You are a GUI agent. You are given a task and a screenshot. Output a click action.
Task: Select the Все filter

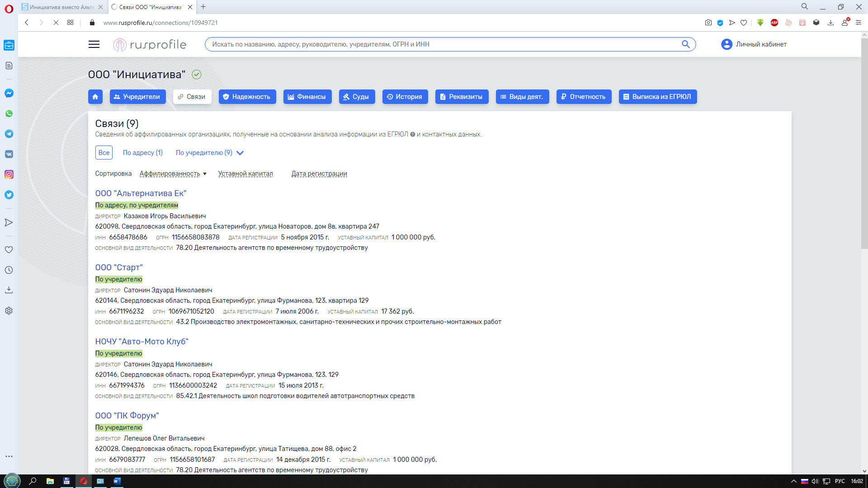(x=104, y=153)
